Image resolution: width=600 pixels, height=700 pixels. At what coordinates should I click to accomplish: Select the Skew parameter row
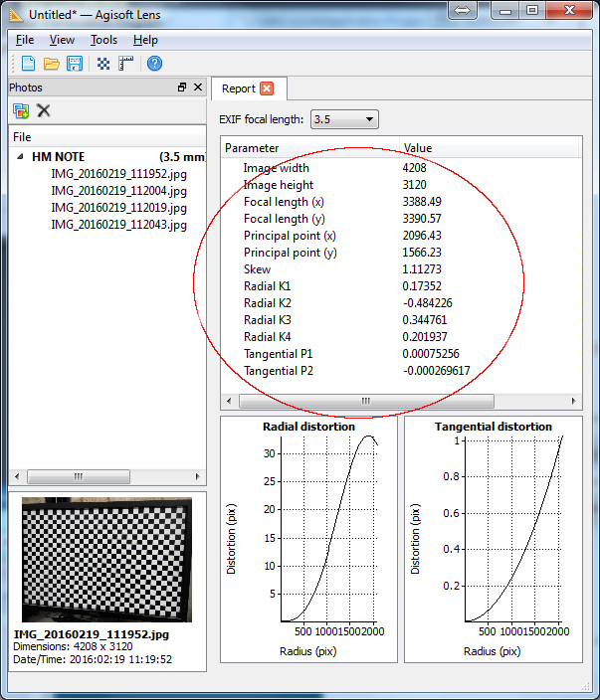pos(401,269)
